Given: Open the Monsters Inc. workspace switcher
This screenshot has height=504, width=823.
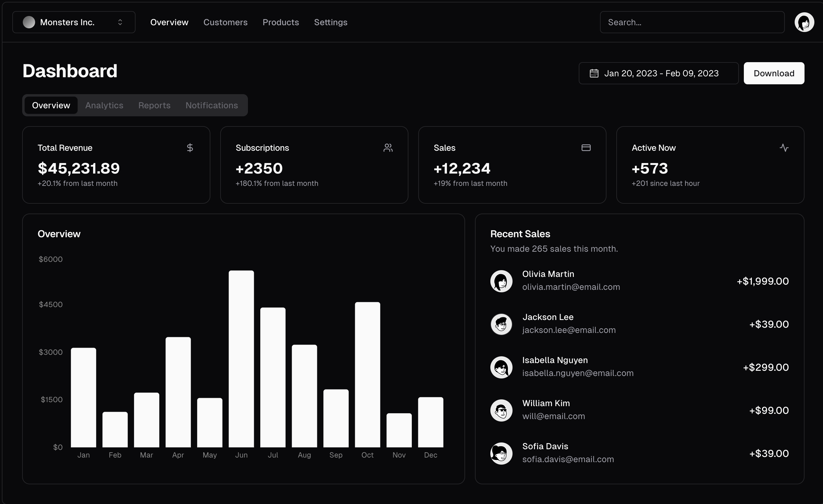Looking at the screenshot, I should point(73,22).
